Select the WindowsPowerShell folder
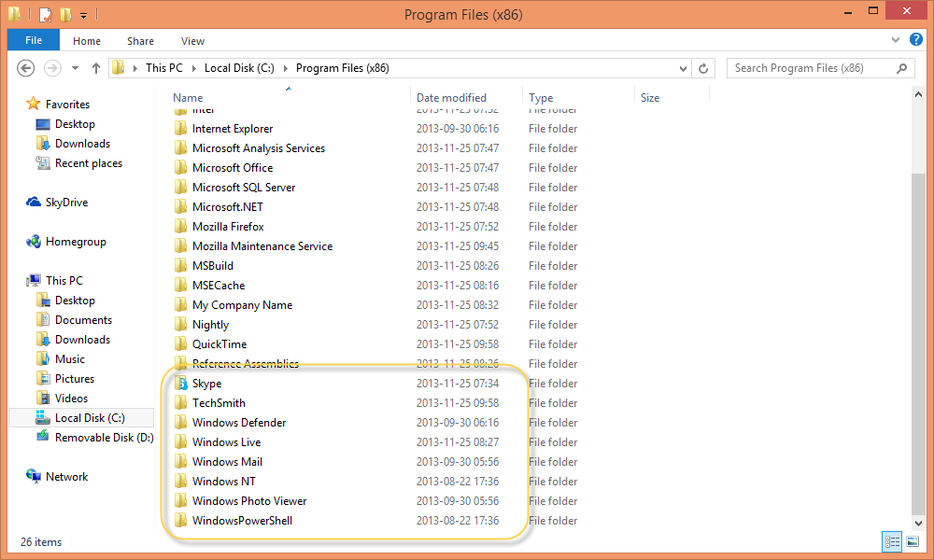The image size is (934, 560). pyautogui.click(x=242, y=521)
